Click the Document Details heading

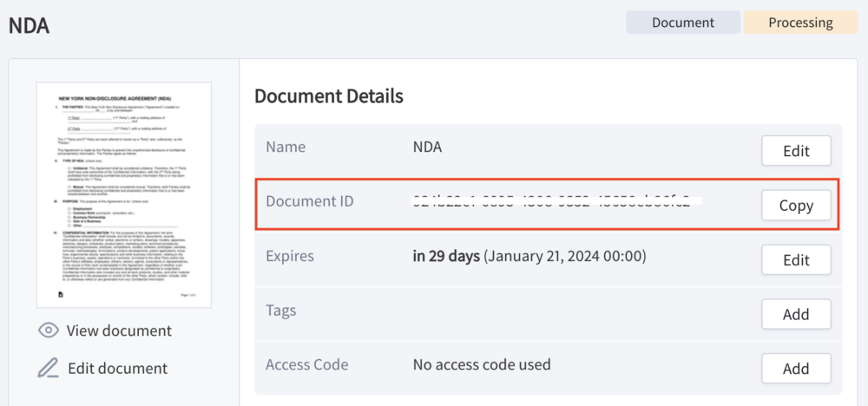click(x=328, y=95)
